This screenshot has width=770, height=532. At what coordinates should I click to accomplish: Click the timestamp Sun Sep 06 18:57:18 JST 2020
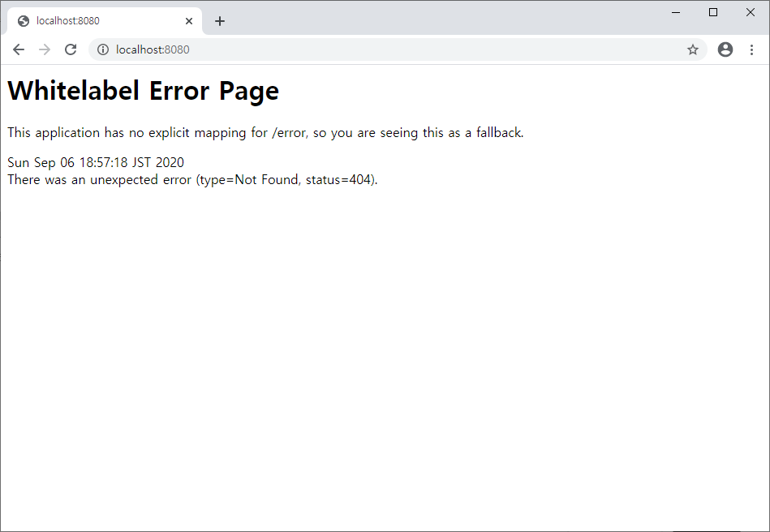(x=96, y=162)
